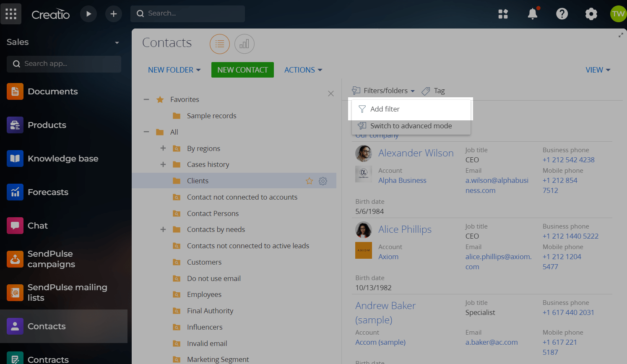Open Alexander Wilson contact record
The height and width of the screenshot is (364, 627).
(416, 153)
